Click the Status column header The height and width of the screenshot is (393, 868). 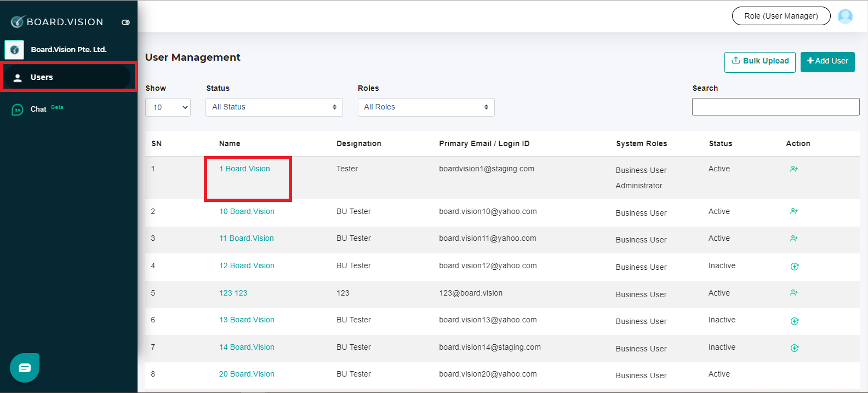pos(721,143)
